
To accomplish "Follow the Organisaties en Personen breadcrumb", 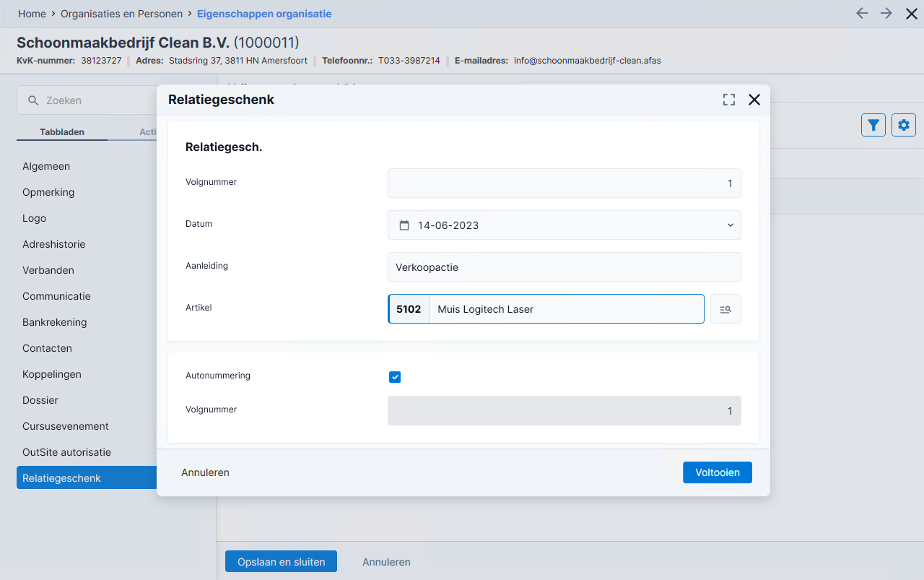I will click(x=122, y=14).
